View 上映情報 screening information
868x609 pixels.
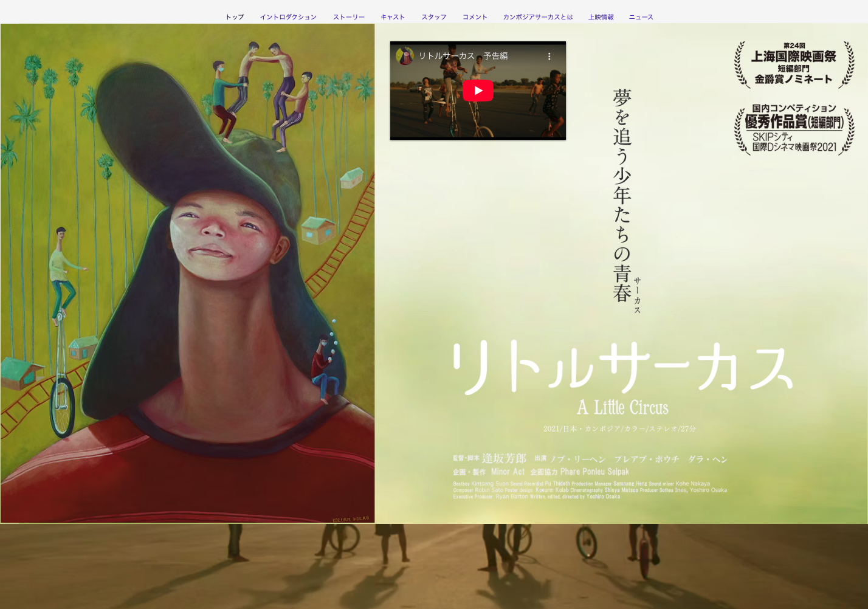(601, 17)
